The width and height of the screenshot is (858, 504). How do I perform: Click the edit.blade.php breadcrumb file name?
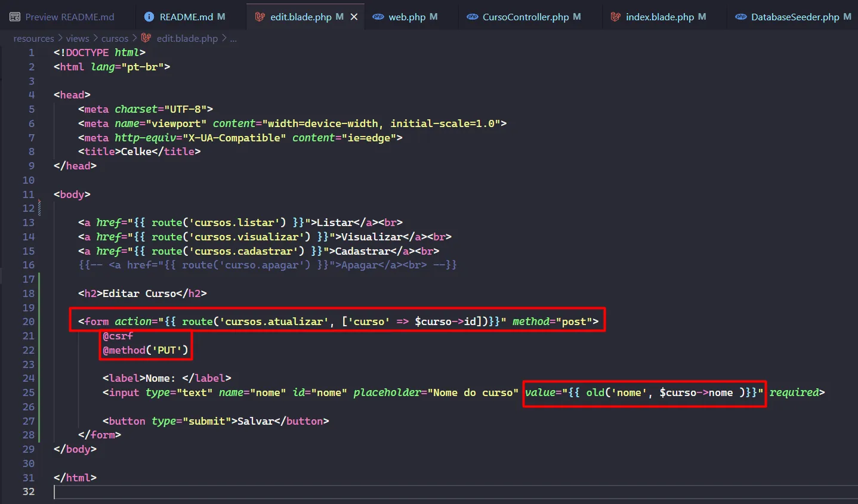pyautogui.click(x=187, y=38)
